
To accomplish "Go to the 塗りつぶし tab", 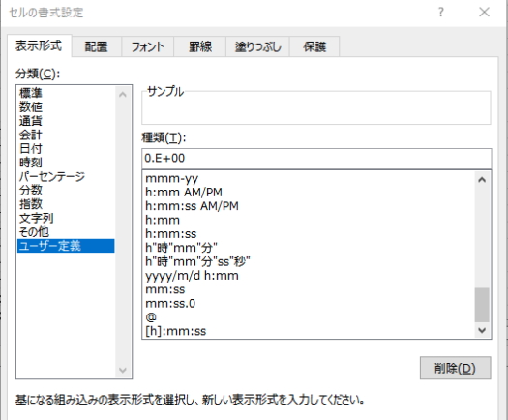I will (257, 46).
